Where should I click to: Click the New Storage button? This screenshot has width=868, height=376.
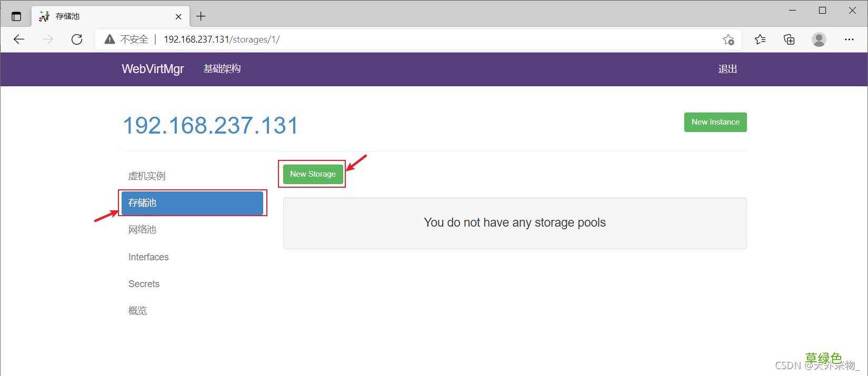(313, 174)
